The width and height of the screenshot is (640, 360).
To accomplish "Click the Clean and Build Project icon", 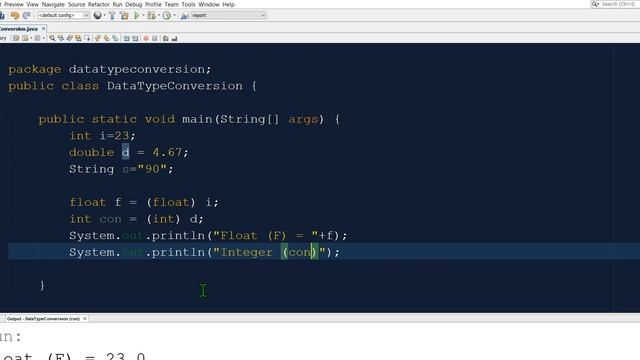I will (x=124, y=16).
